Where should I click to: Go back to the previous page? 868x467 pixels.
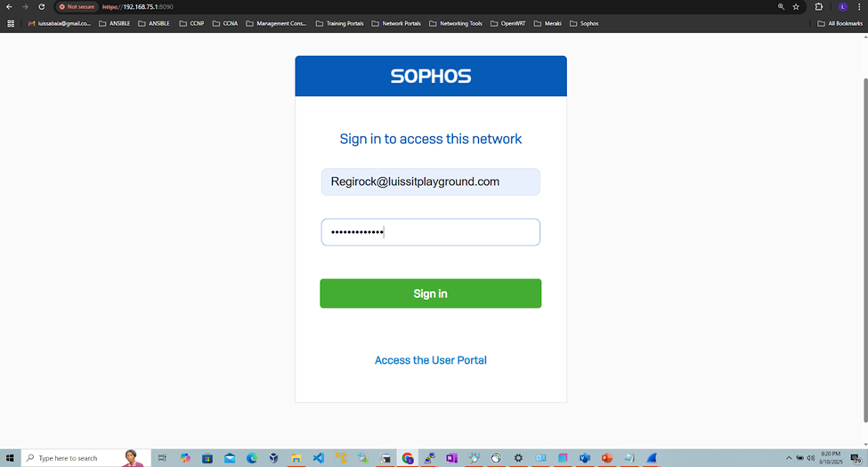9,6
